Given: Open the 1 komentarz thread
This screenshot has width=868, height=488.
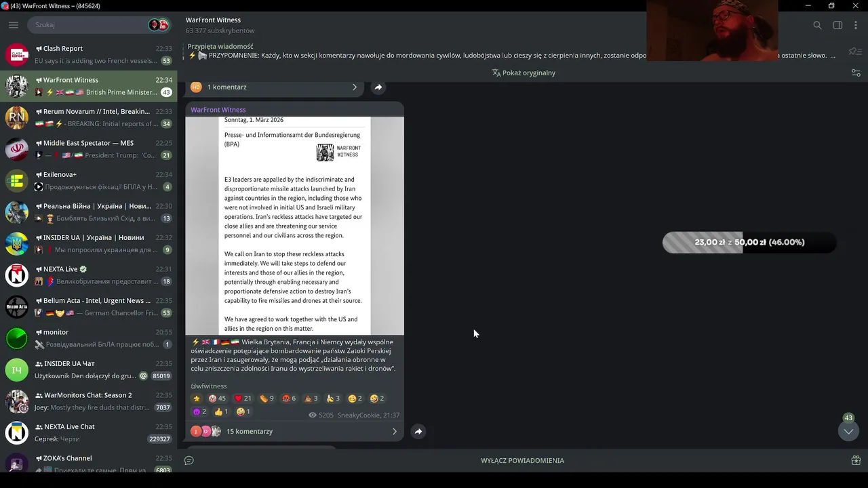Looking at the screenshot, I should pyautogui.click(x=275, y=87).
